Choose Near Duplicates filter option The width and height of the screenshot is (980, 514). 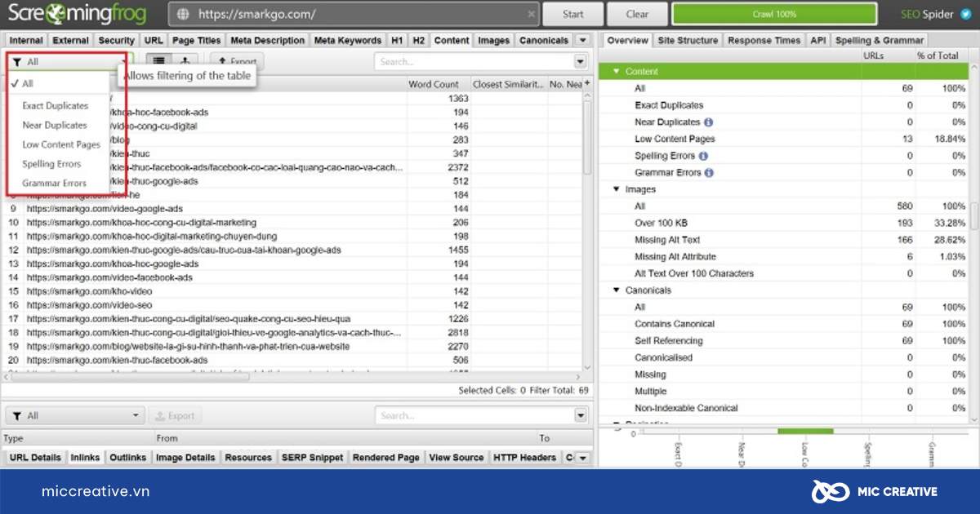click(55, 126)
